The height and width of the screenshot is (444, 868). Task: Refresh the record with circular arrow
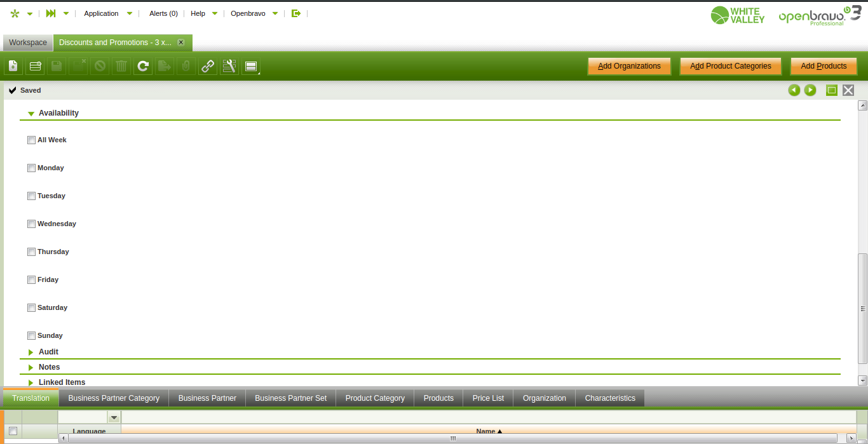[143, 66]
